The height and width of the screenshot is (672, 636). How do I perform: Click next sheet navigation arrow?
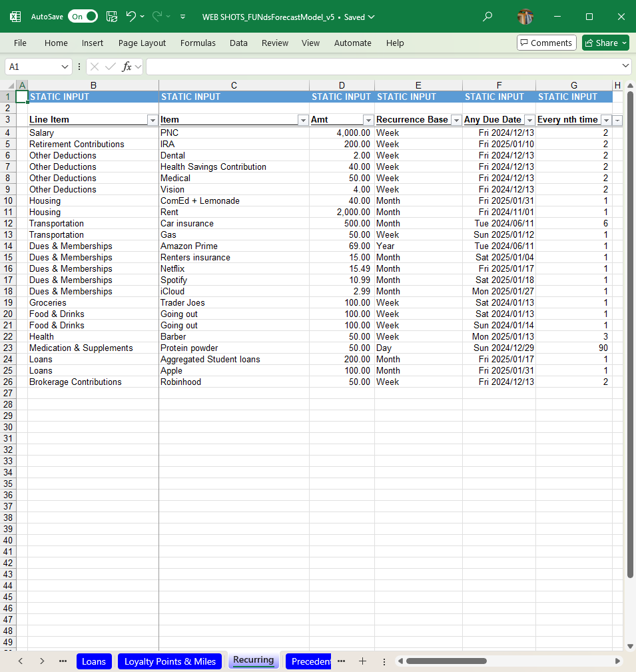(x=41, y=661)
